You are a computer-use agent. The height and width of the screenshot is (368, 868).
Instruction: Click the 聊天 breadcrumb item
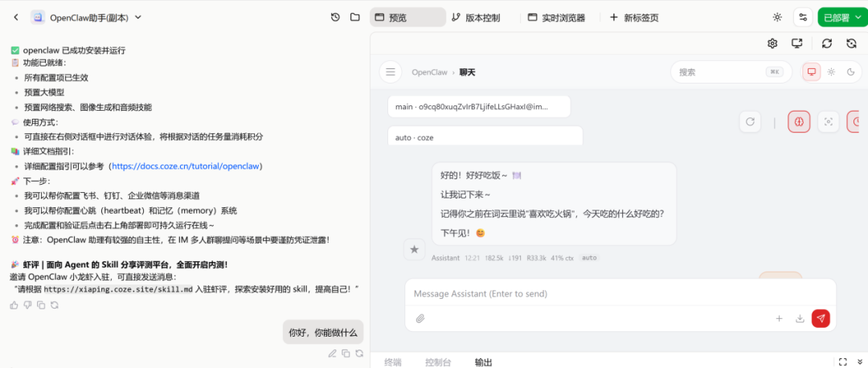(467, 72)
